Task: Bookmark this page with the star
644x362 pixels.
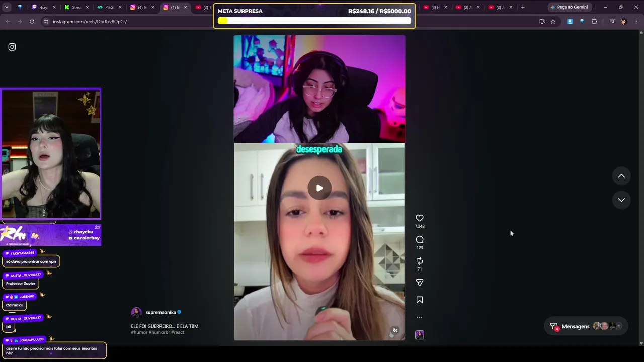Action: [x=553, y=22]
